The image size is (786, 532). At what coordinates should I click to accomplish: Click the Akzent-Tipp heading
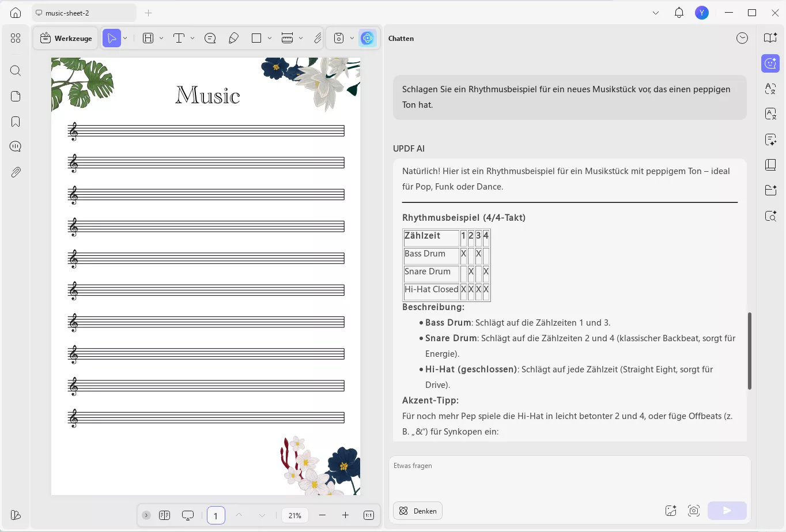(430, 400)
